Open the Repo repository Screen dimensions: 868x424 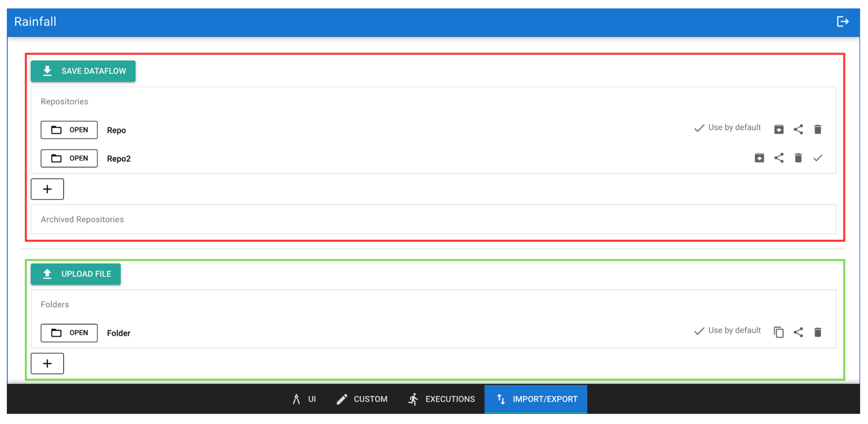pyautogui.click(x=69, y=130)
